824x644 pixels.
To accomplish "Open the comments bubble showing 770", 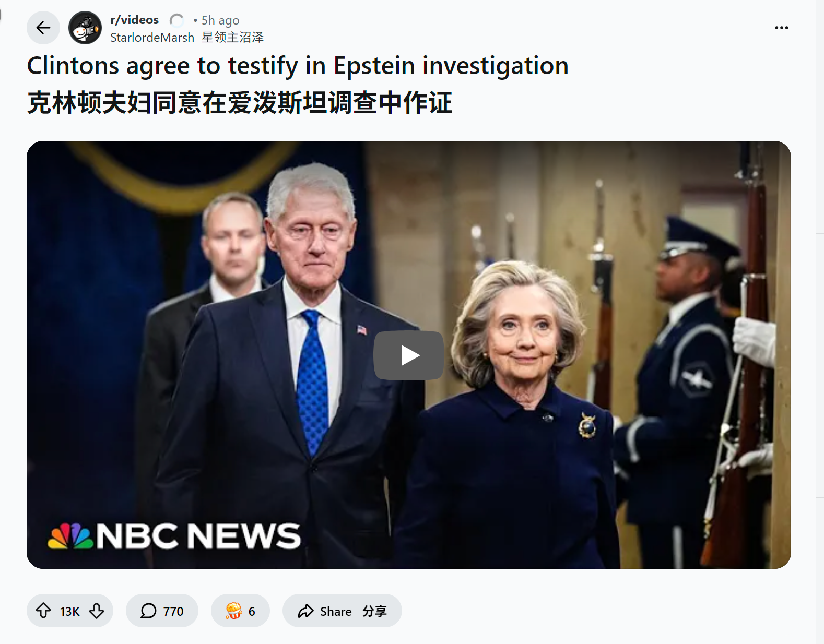I will coord(162,611).
